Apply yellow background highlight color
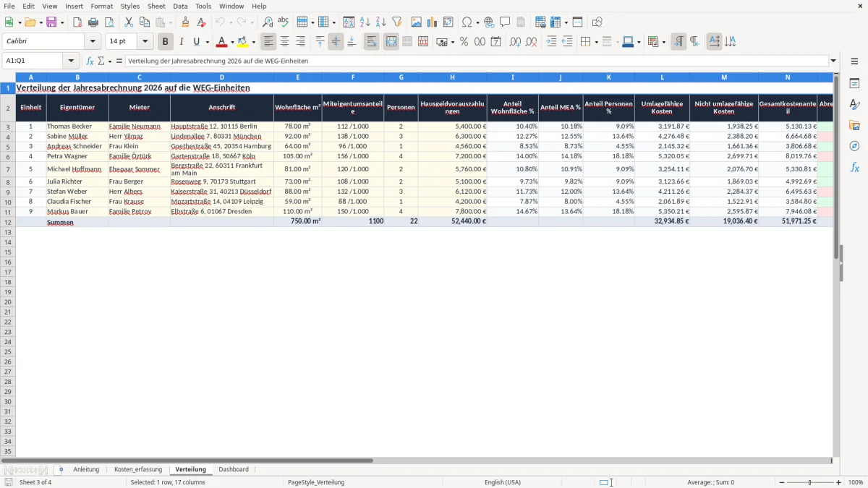This screenshot has height=488, width=868. [x=243, y=42]
